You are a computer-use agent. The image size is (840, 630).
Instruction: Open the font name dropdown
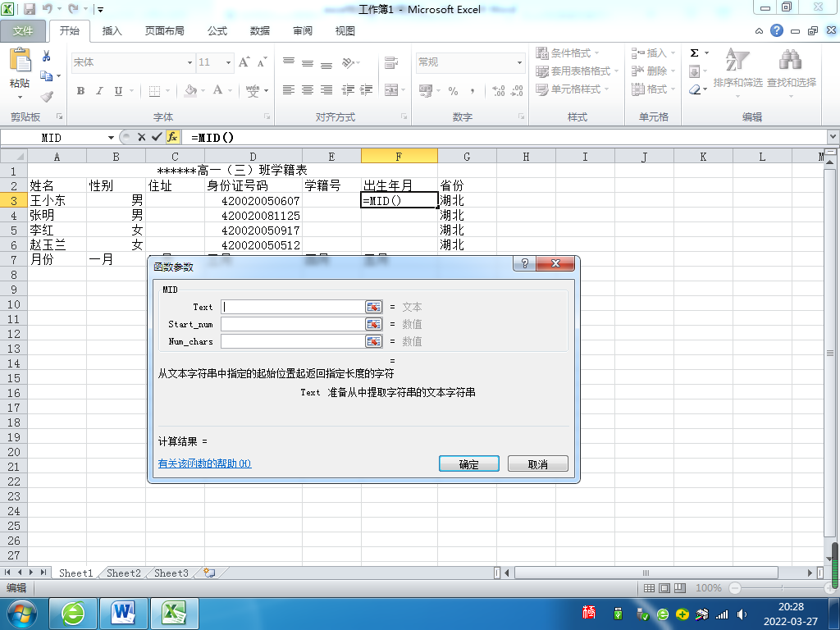coord(189,62)
